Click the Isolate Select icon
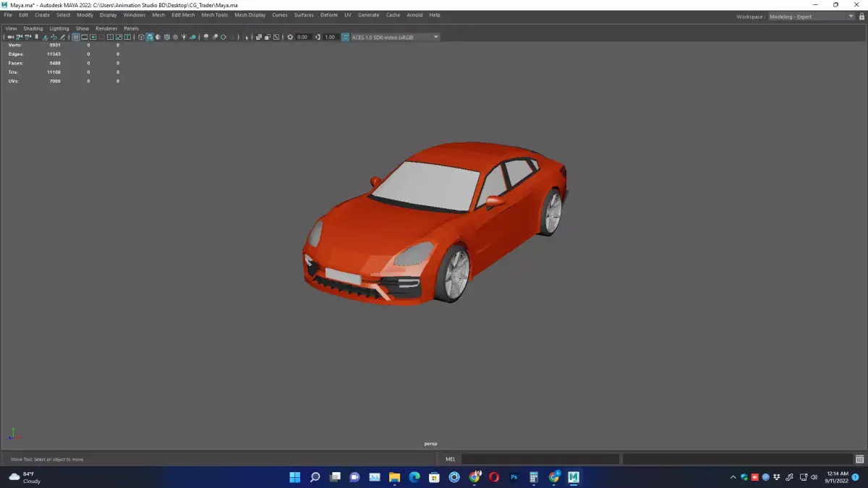This screenshot has width=868, height=488. click(x=247, y=37)
